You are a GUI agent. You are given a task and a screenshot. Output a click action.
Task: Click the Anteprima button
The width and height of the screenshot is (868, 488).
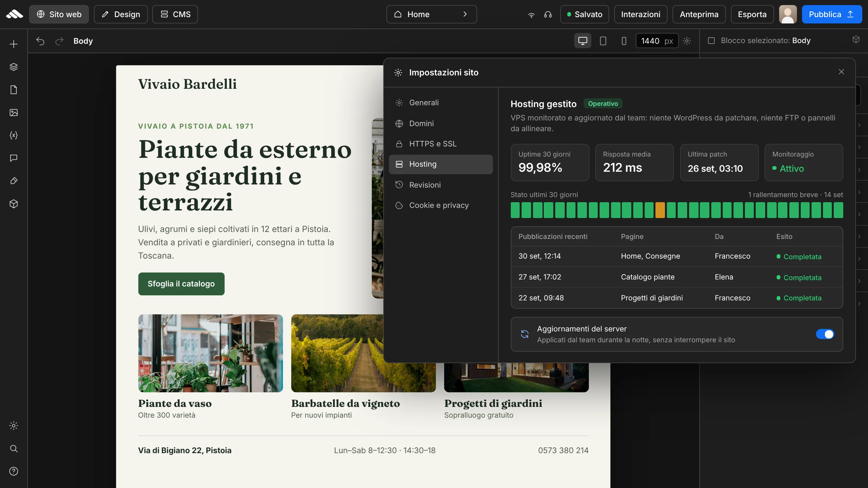coord(699,14)
